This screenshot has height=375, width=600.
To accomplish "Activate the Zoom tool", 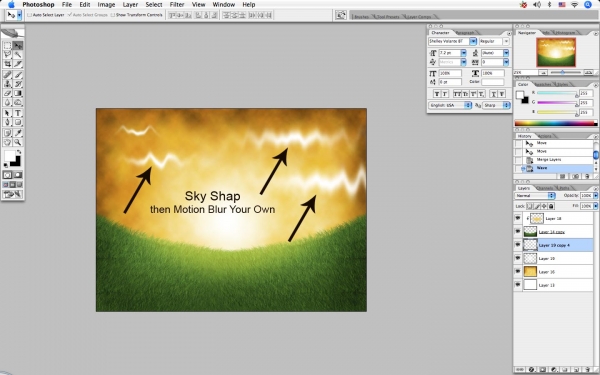I will click(18, 142).
